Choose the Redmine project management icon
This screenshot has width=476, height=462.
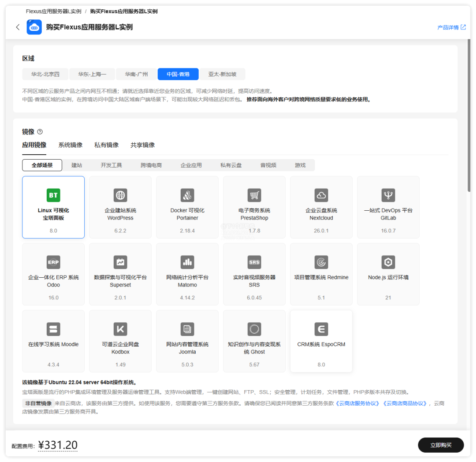pyautogui.click(x=321, y=262)
